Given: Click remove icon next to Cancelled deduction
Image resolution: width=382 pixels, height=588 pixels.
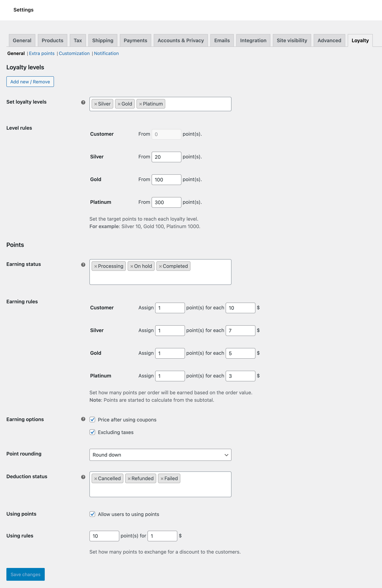Looking at the screenshot, I should (95, 478).
